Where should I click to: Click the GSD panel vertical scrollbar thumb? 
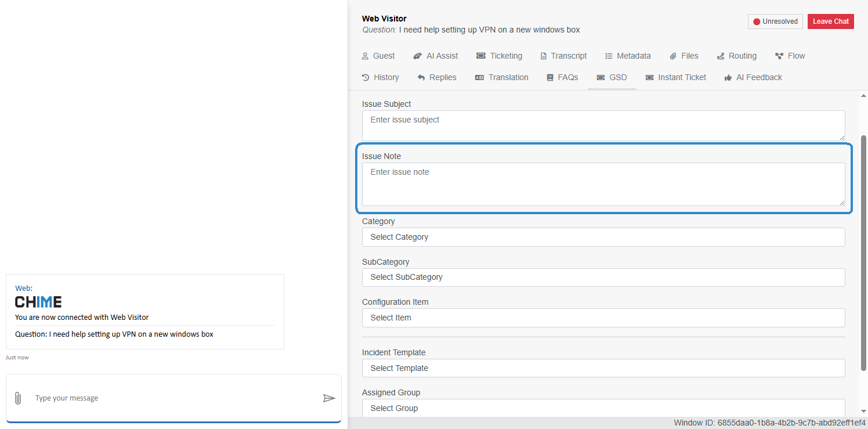pyautogui.click(x=863, y=253)
